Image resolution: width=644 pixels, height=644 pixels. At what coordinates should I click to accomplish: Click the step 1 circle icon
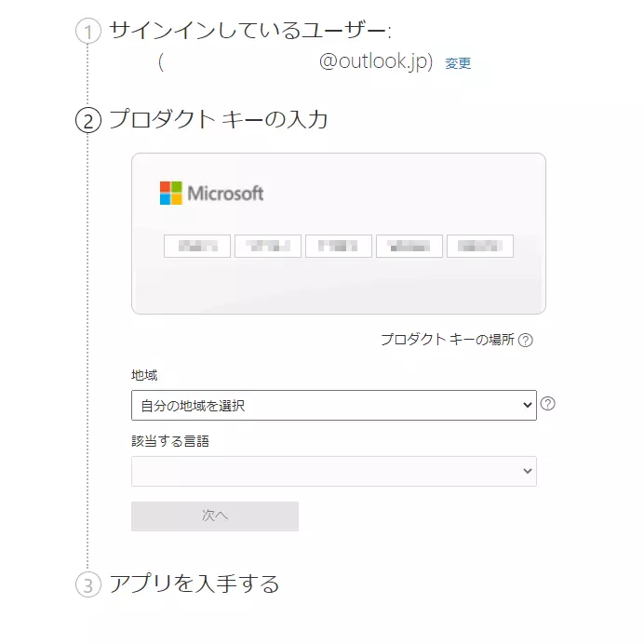[x=87, y=32]
